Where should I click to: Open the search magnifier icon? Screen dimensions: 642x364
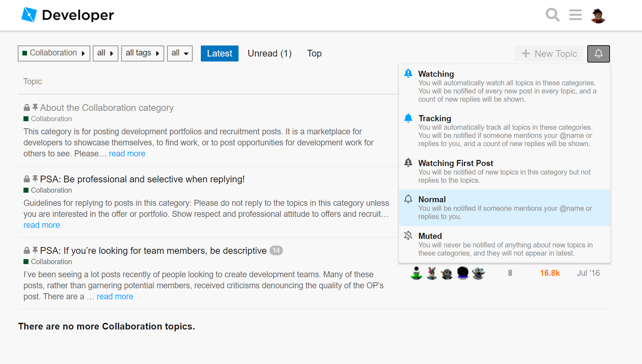(552, 15)
